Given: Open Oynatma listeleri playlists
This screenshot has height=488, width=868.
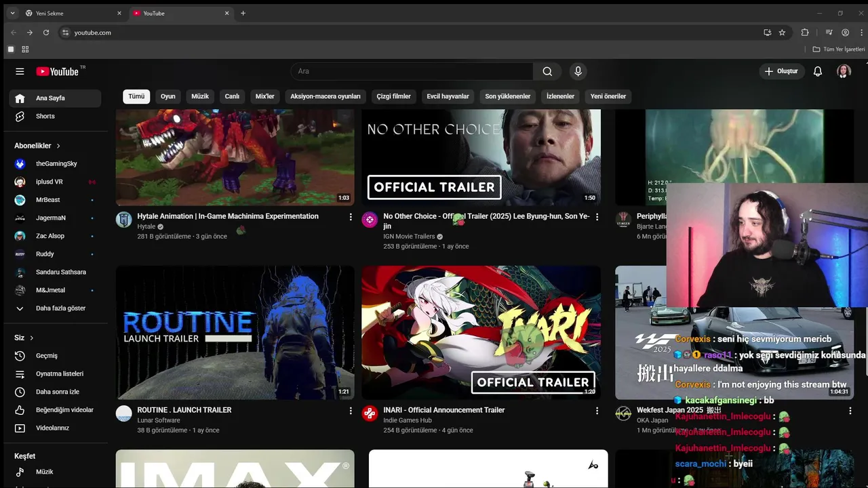Looking at the screenshot, I should 55,373.
